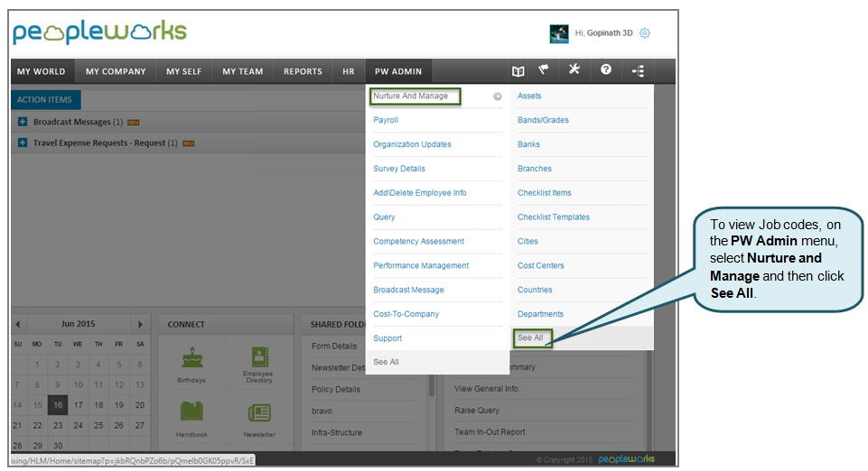Open the My Self menu
868x471 pixels.
(x=184, y=71)
